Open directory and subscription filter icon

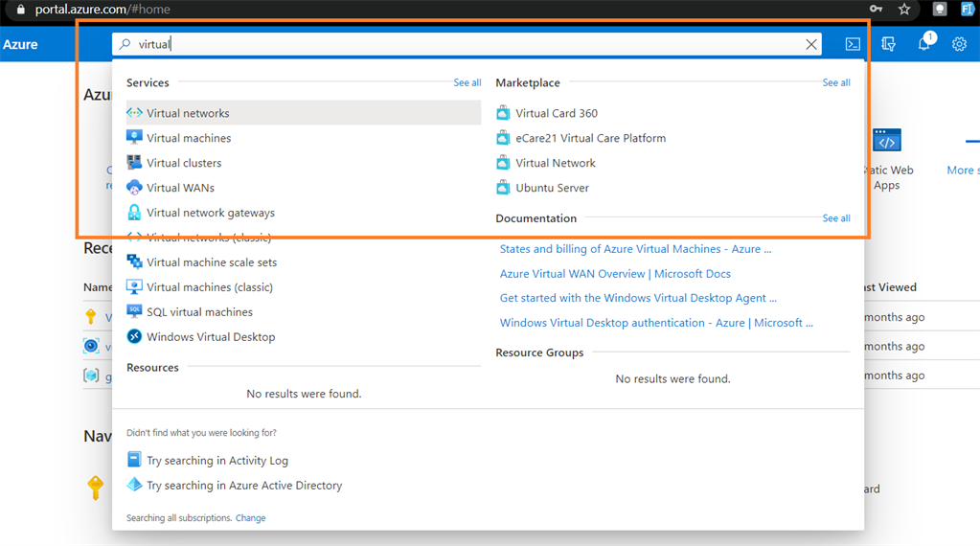(x=888, y=44)
